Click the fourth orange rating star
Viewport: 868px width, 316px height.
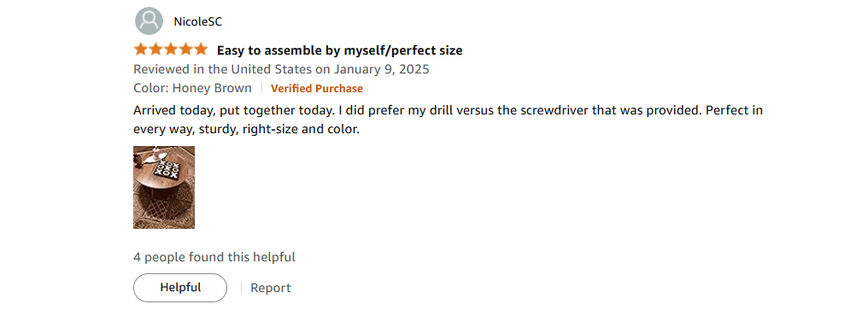coord(185,50)
